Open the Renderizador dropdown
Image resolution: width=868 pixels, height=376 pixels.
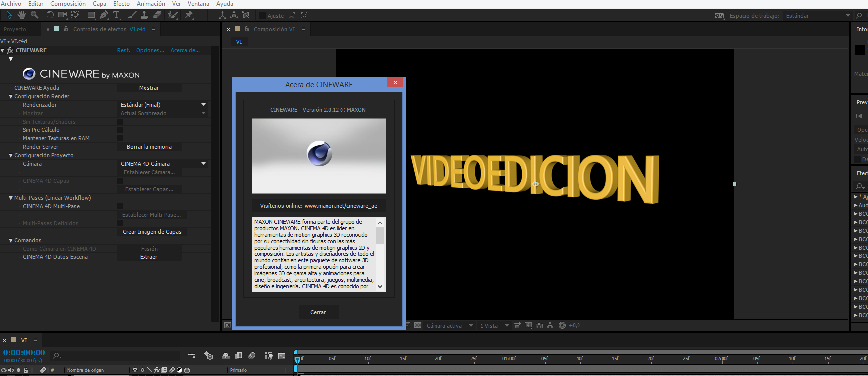pyautogui.click(x=163, y=105)
